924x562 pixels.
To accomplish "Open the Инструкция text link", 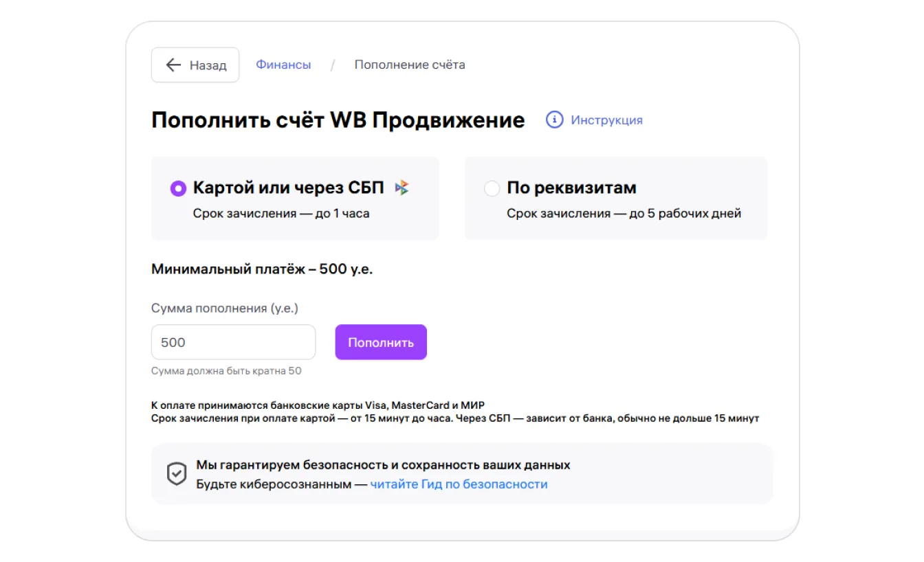I will point(606,120).
